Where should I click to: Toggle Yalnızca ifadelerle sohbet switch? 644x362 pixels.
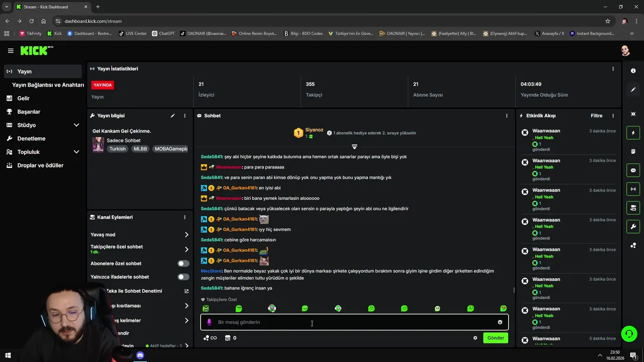(x=184, y=277)
